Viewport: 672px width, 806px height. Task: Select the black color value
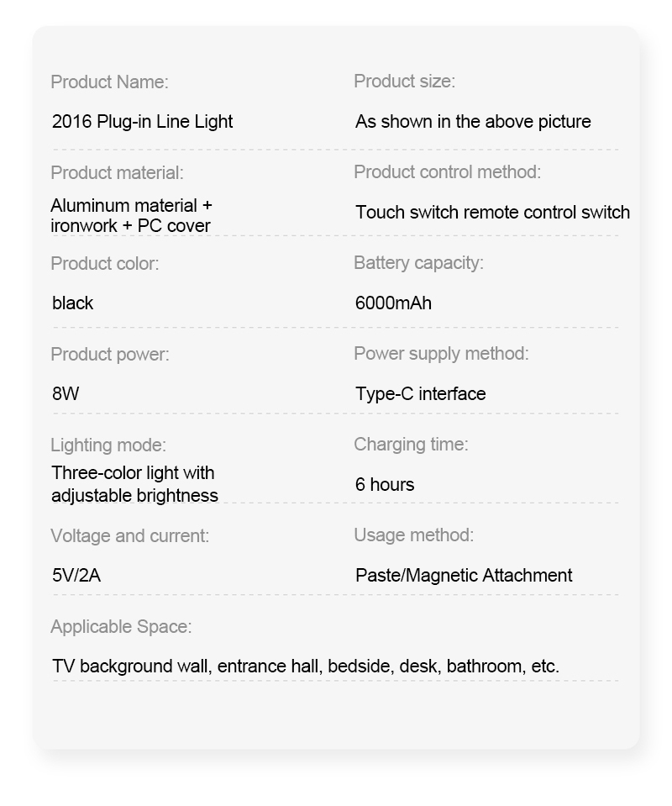click(72, 303)
